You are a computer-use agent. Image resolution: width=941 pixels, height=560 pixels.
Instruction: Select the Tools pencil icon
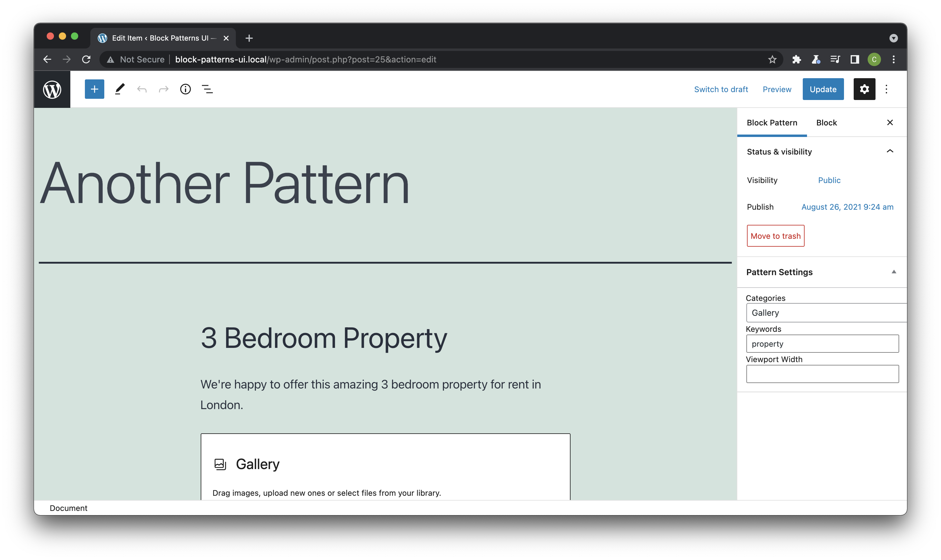point(120,89)
